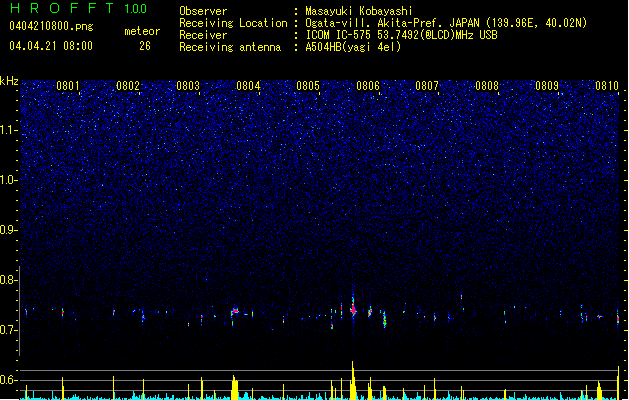Image resolution: width=629 pixels, height=400 pixels.
Task: Click the 0801 time marker
Action: [x=68, y=86]
